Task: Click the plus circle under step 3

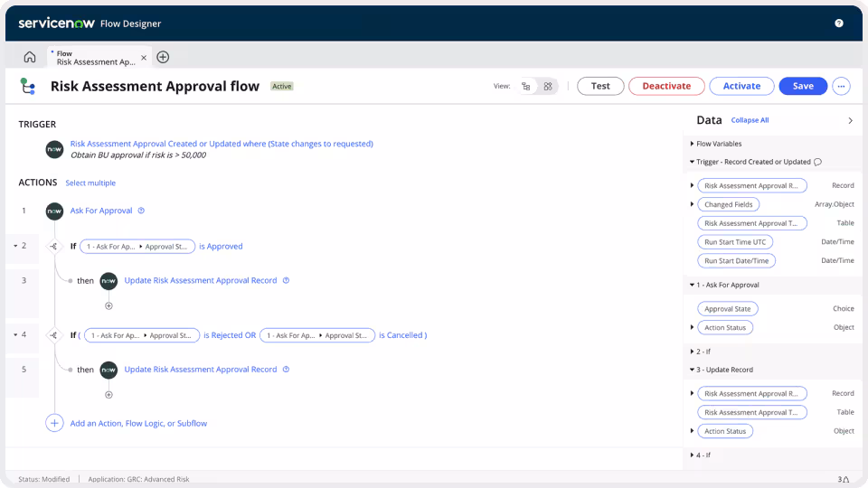Action: point(108,305)
